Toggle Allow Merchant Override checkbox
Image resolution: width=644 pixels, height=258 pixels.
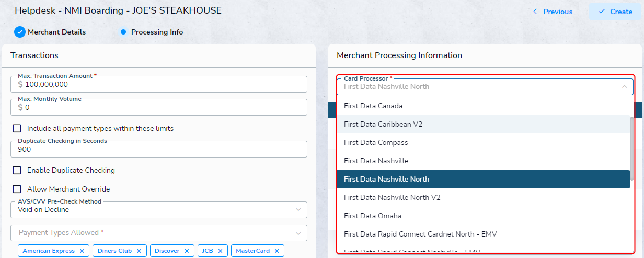click(x=17, y=189)
